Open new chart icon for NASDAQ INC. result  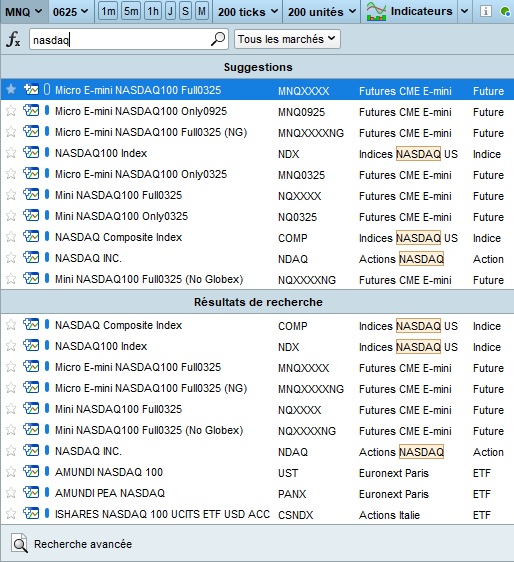coord(31,450)
